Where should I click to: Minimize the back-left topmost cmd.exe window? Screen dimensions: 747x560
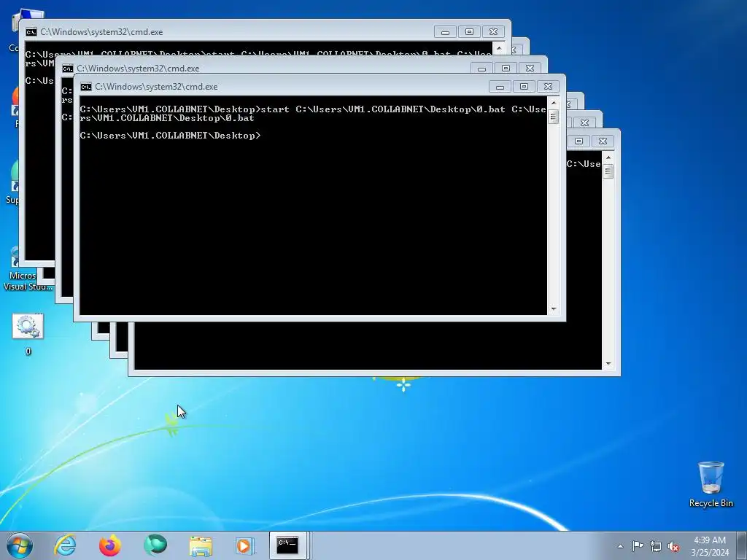click(x=445, y=32)
